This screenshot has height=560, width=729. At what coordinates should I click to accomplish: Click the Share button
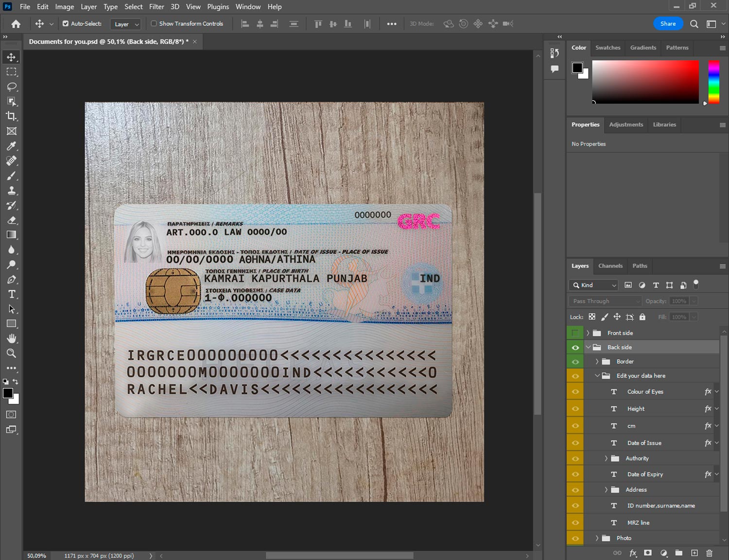[x=668, y=23]
